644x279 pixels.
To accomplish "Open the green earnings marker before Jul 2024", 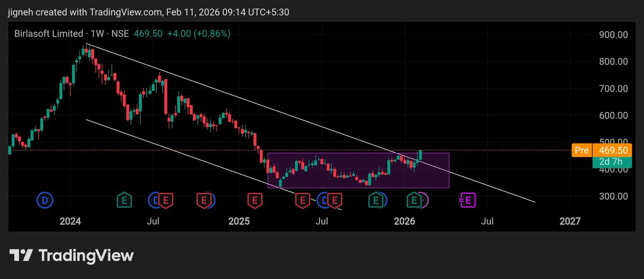I will [x=124, y=200].
